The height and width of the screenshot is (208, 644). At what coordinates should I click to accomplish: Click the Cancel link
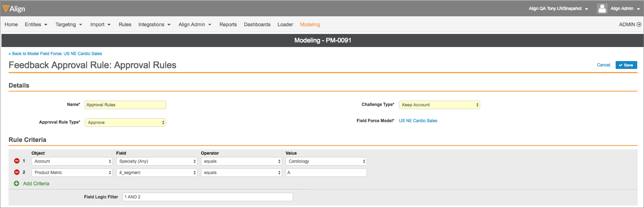tap(603, 65)
